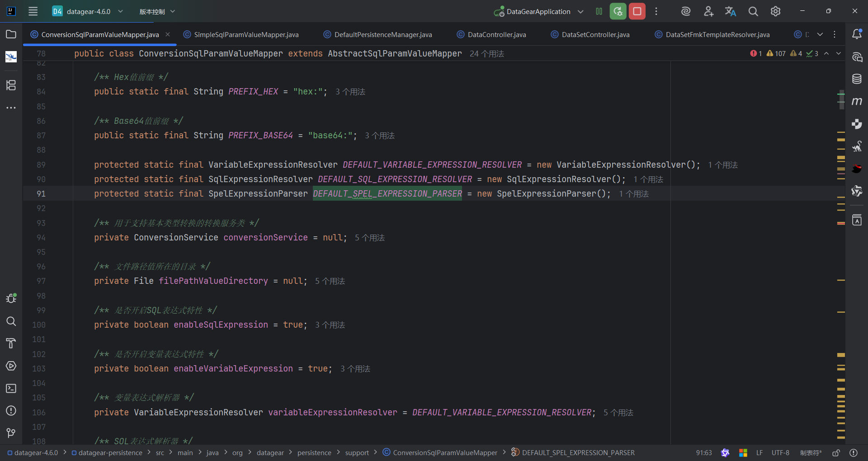Open the 版本控制 version control dropdown
Image resolution: width=868 pixels, height=461 pixels.
click(x=157, y=11)
